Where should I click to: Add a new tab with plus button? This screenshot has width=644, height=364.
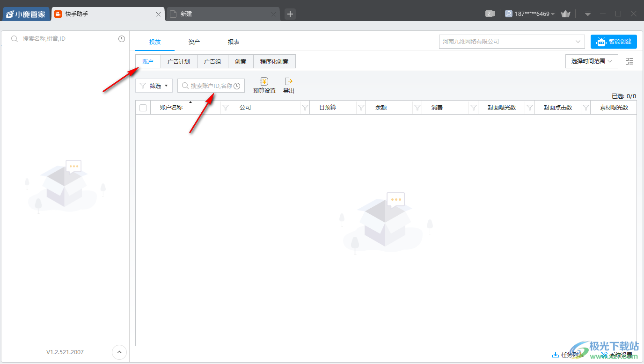pyautogui.click(x=290, y=14)
